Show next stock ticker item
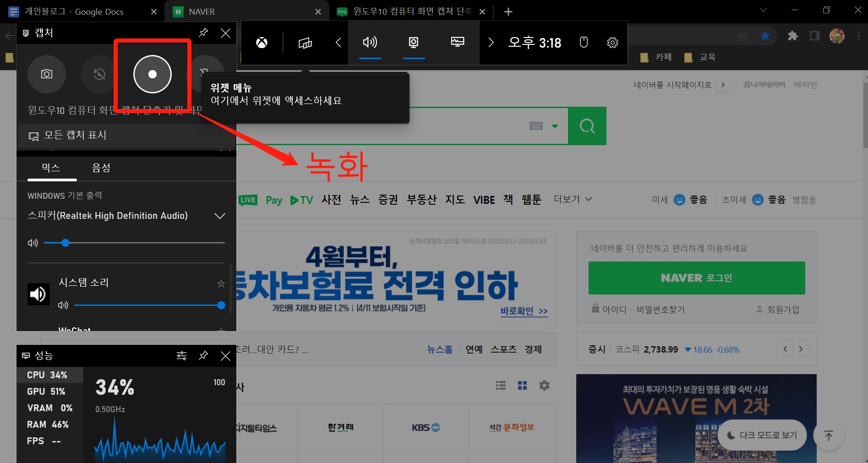 (801, 349)
